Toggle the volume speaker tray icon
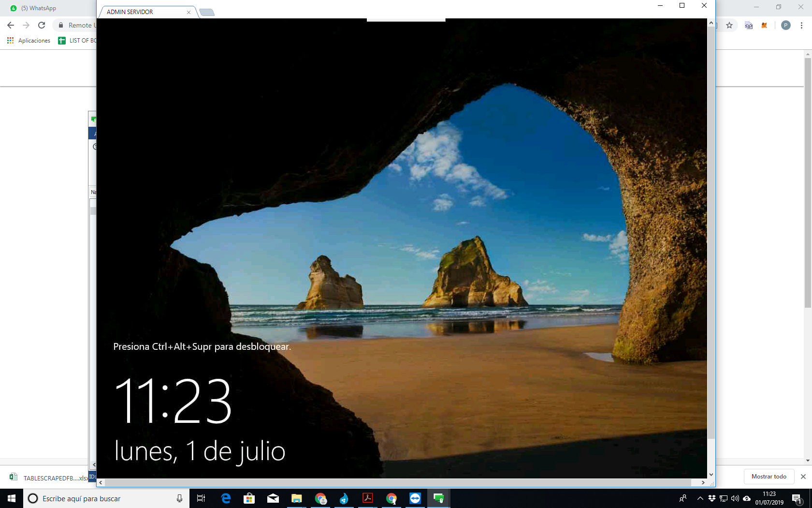 [735, 498]
